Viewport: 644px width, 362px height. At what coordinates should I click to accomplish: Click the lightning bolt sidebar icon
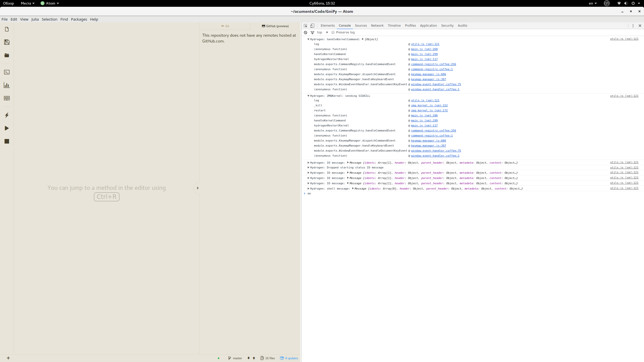point(7,115)
